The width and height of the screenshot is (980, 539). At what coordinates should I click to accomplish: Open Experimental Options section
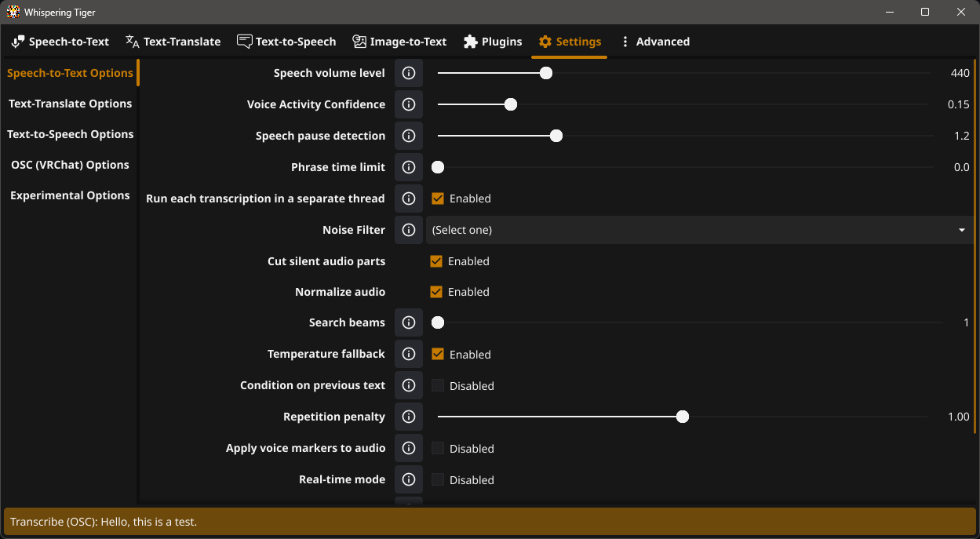(x=70, y=195)
